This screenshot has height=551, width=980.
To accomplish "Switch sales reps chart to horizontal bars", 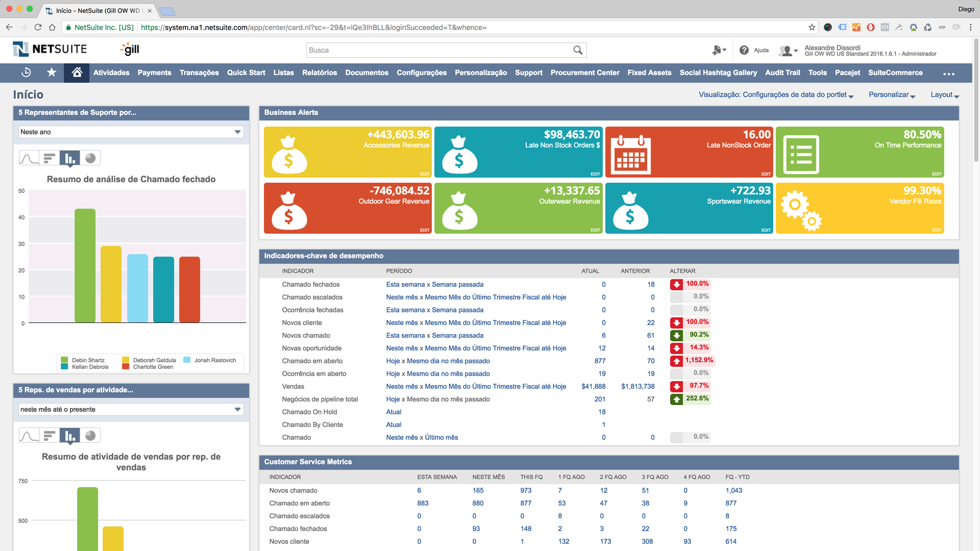I will [50, 436].
